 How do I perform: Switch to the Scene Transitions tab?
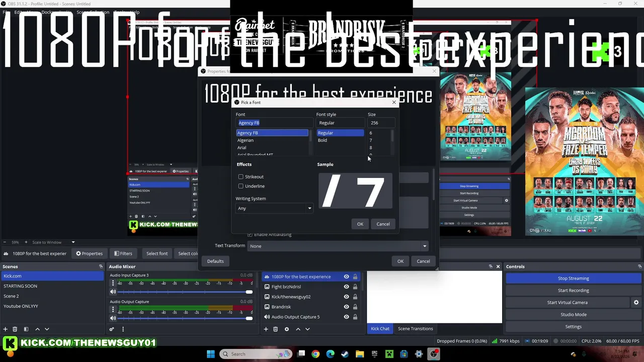click(x=415, y=329)
